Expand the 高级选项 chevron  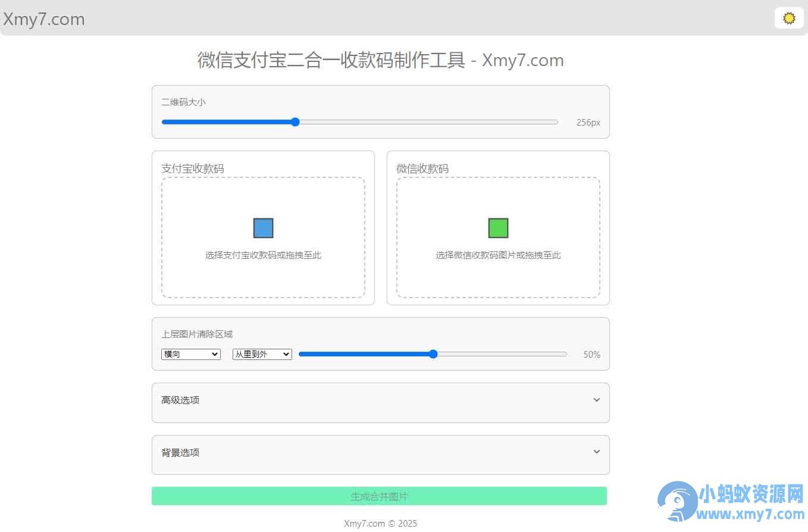coord(597,400)
